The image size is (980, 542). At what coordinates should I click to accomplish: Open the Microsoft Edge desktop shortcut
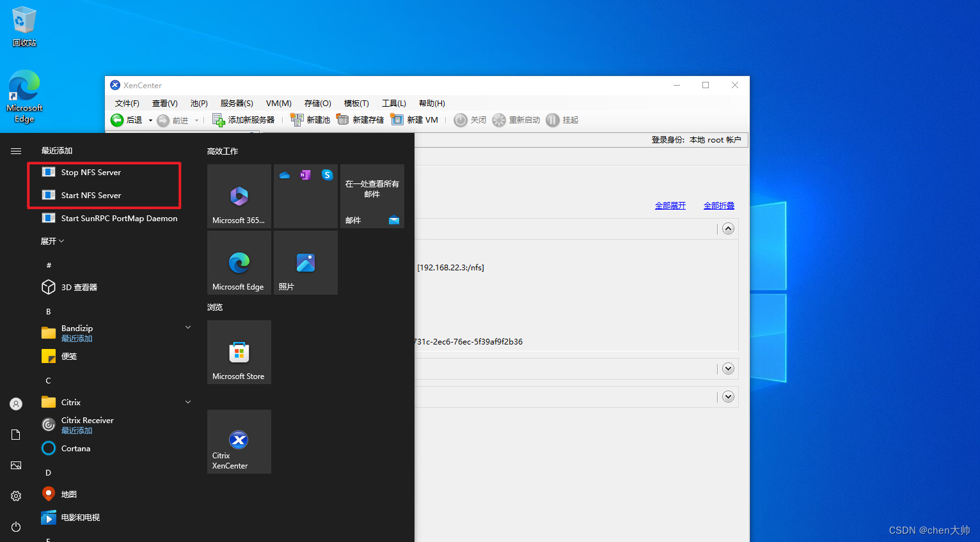(24, 96)
